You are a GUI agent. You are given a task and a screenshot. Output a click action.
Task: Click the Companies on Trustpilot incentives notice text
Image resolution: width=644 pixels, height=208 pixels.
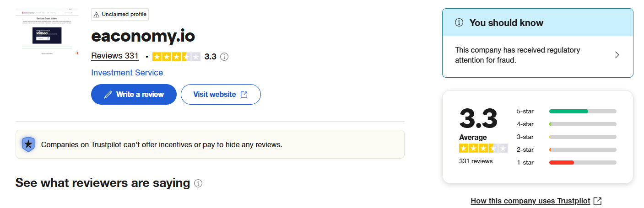[162, 145]
